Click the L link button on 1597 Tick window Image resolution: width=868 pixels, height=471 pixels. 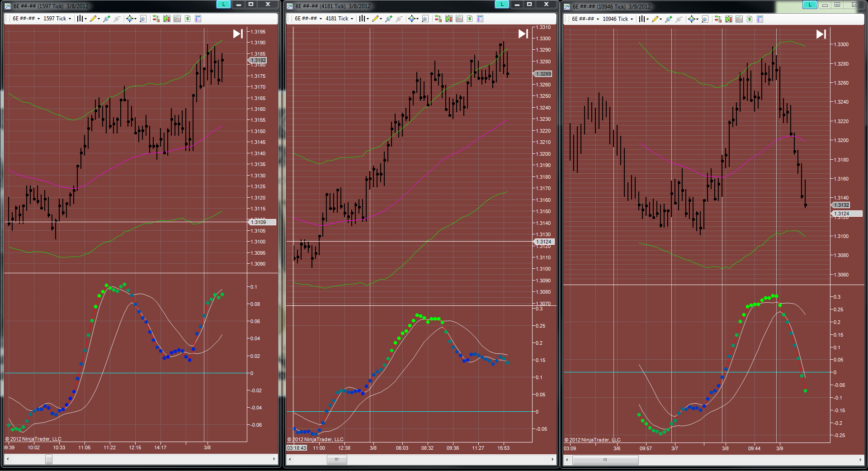pyautogui.click(x=223, y=4)
